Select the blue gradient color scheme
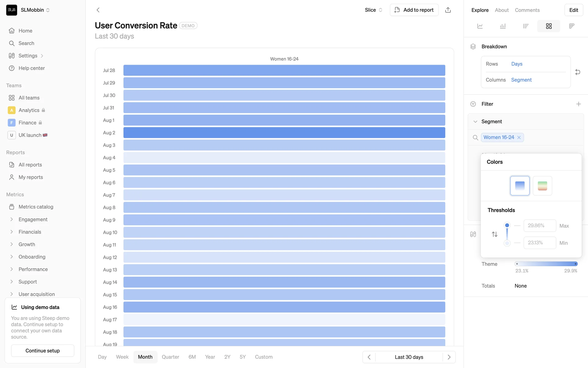Image resolution: width=588 pixels, height=368 pixels. (x=520, y=186)
